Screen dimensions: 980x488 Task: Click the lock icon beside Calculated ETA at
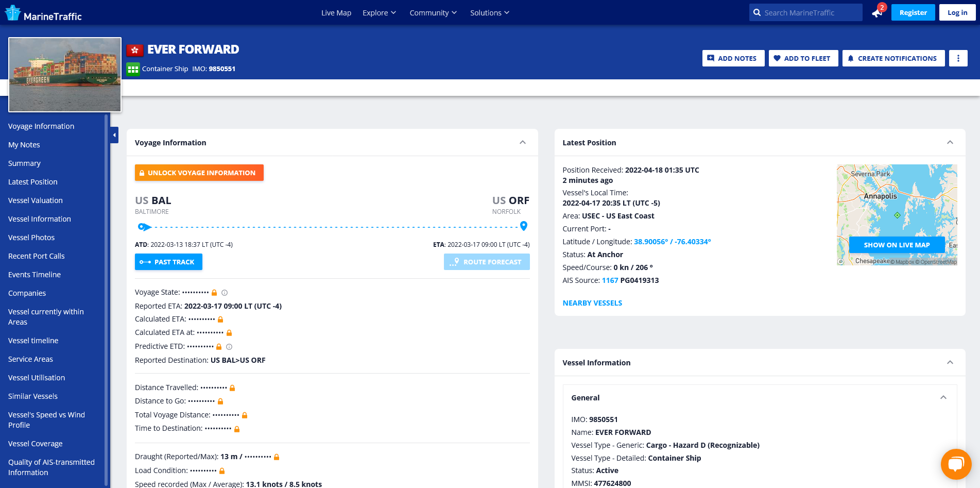click(229, 333)
